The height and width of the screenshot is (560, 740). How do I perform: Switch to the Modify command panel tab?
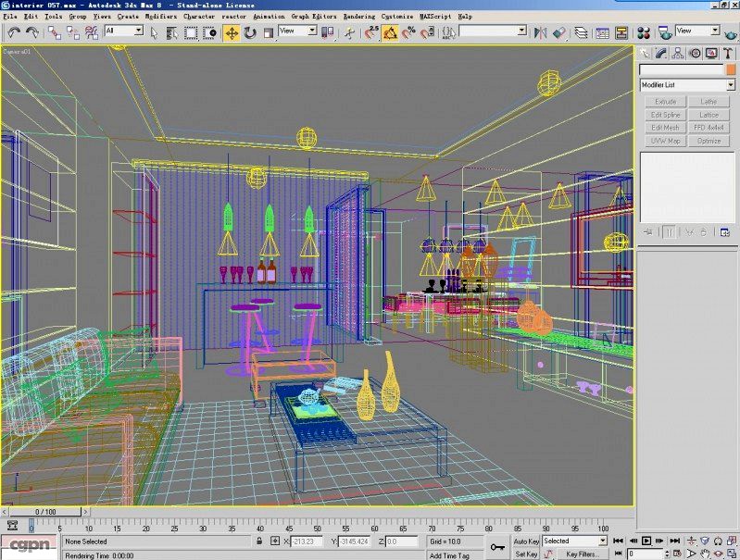(661, 54)
